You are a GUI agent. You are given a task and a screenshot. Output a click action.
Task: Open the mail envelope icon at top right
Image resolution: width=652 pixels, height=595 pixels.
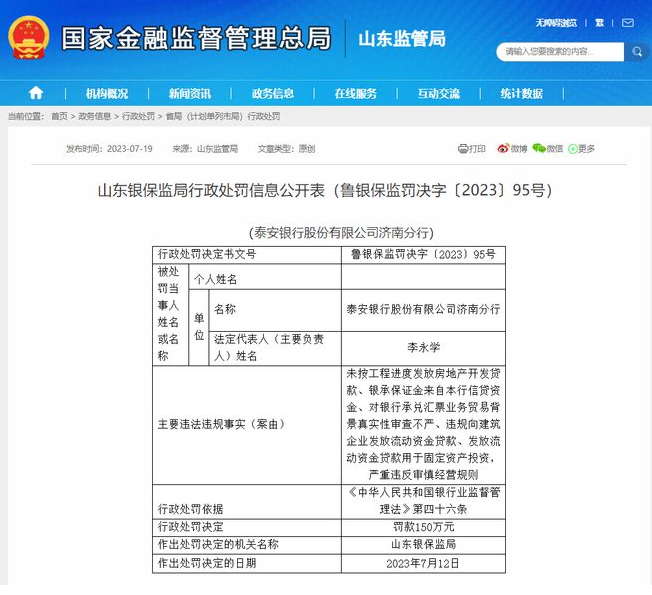626,21
